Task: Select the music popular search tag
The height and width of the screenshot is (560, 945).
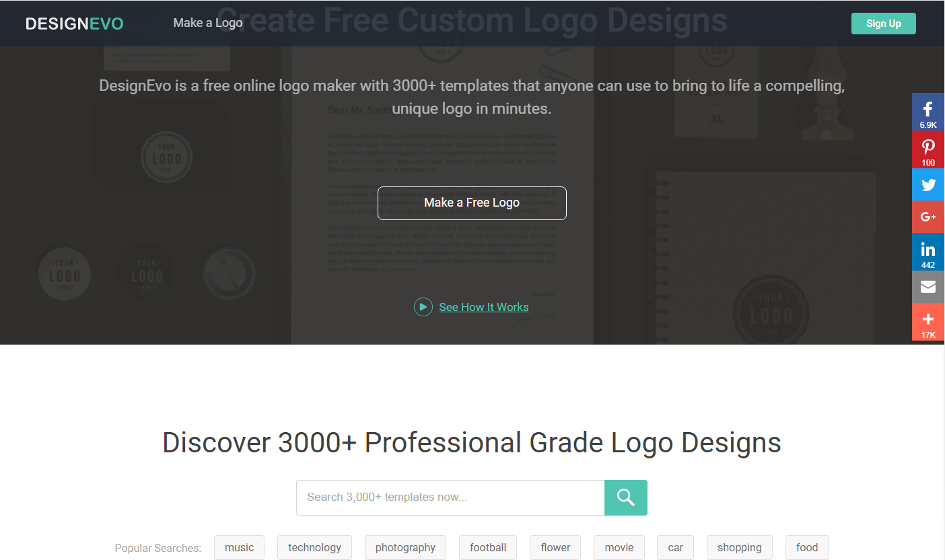Action: click(x=240, y=547)
